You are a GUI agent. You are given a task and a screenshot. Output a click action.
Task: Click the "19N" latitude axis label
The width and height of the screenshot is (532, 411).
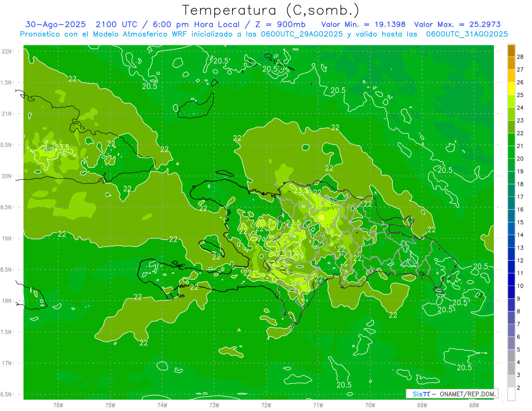coord(7,239)
